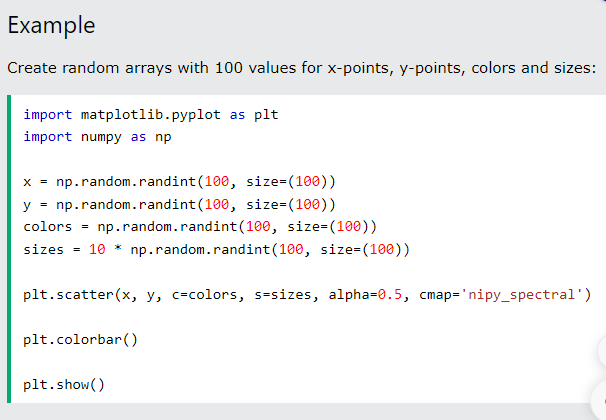606x420 pixels.
Task: Click the plt.show() line
Action: click(x=64, y=384)
